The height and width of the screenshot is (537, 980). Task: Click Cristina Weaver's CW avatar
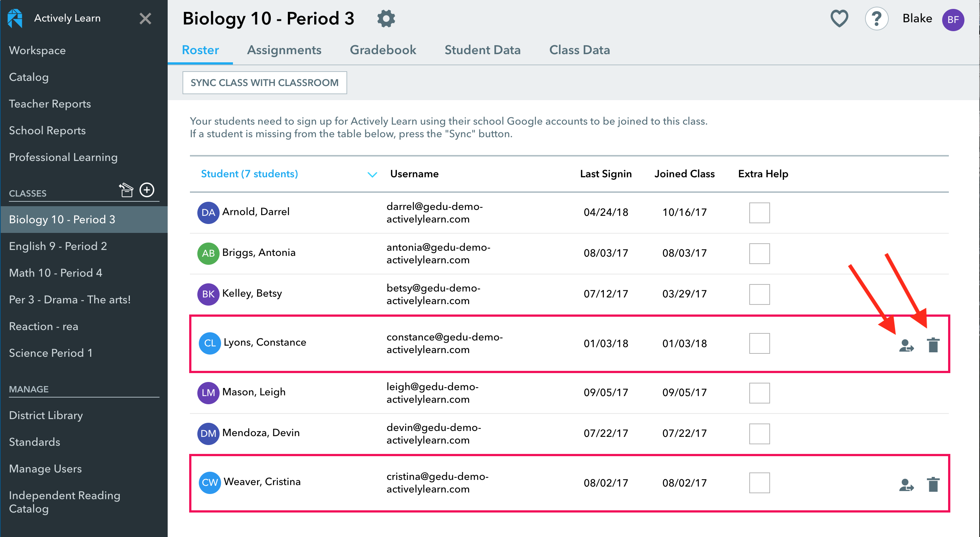210,482
